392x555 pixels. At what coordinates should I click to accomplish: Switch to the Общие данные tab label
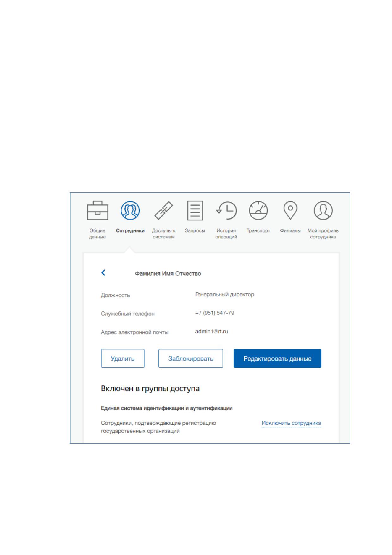tap(97, 234)
